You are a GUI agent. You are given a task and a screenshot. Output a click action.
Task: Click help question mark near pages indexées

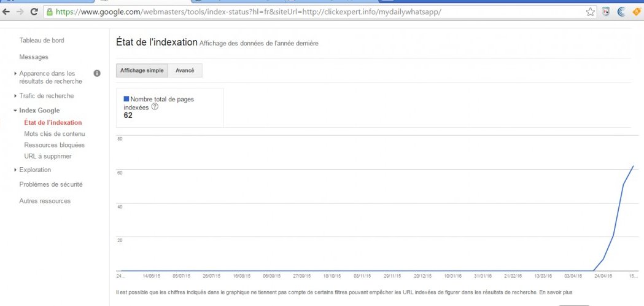(x=155, y=106)
